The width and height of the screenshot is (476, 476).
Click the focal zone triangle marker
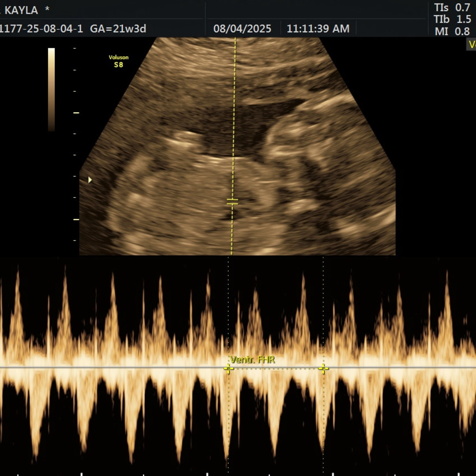[x=90, y=180]
